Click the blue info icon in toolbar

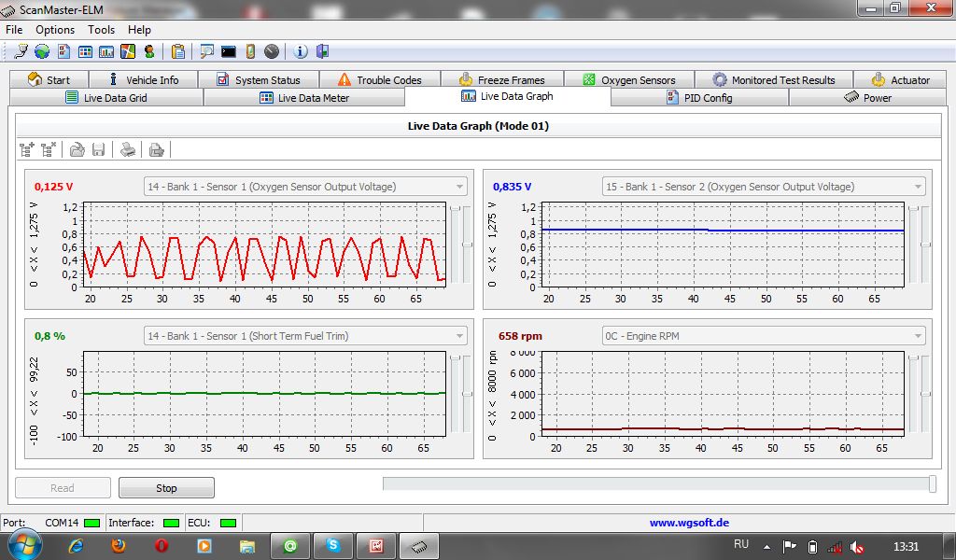[x=301, y=51]
